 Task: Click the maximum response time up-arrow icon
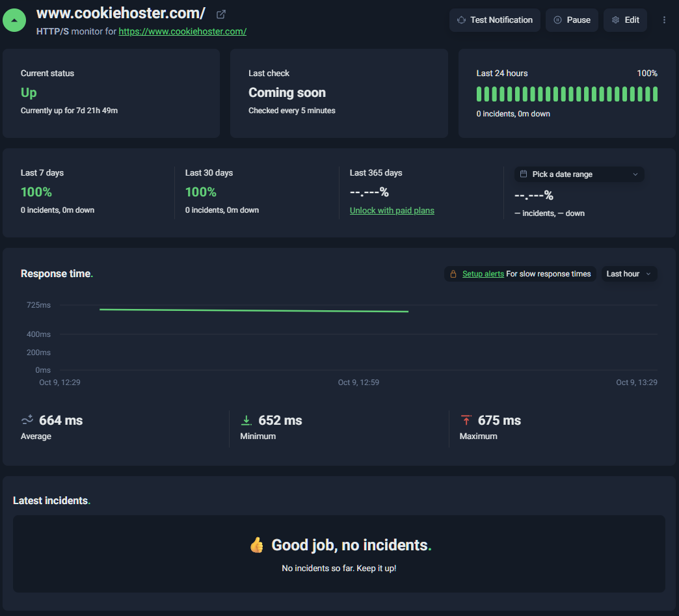[x=466, y=420]
